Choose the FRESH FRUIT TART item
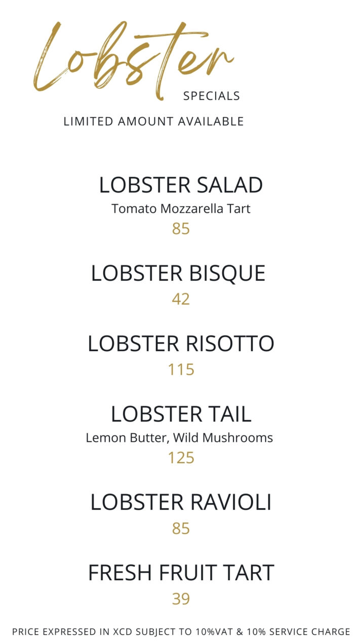 181,573
